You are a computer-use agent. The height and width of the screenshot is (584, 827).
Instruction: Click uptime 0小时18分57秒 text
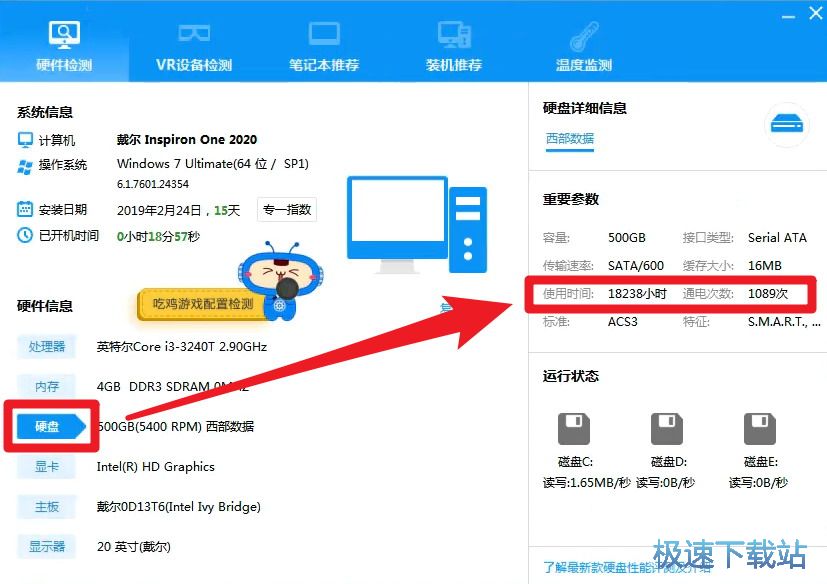(x=158, y=236)
